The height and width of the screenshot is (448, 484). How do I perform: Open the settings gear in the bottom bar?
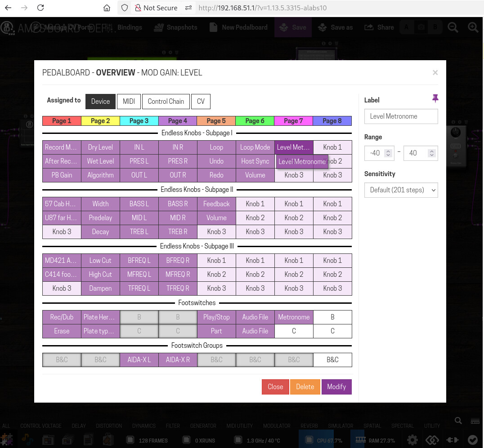(412, 440)
